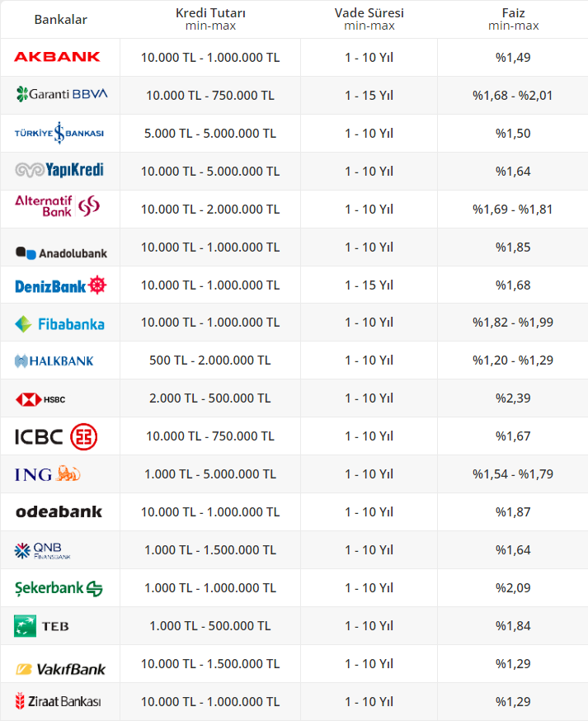Open the Türkiye İş Bankası logo
Viewport: 588px width, 721px height.
coord(59,133)
